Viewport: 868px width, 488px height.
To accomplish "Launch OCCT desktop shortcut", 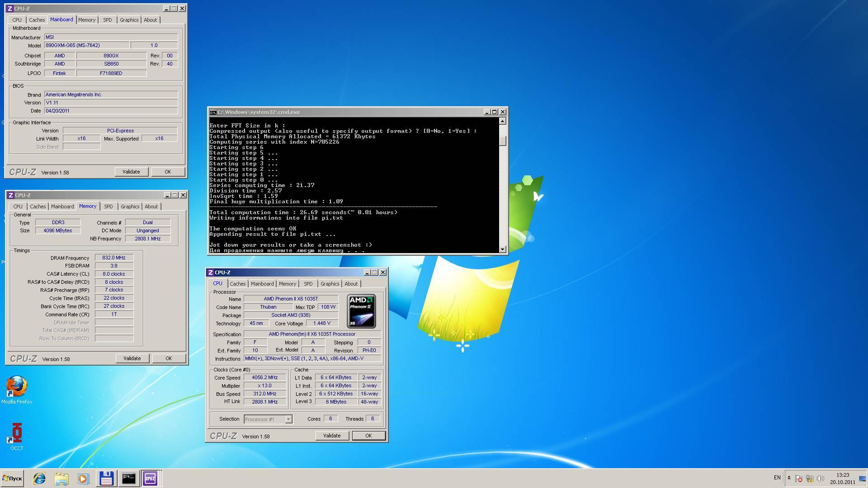I will click(17, 436).
